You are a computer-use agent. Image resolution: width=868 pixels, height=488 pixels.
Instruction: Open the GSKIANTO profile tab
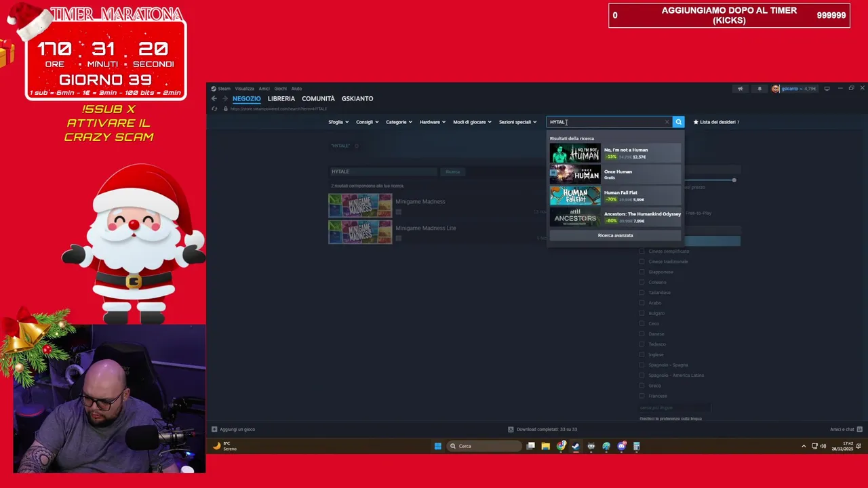click(x=357, y=99)
